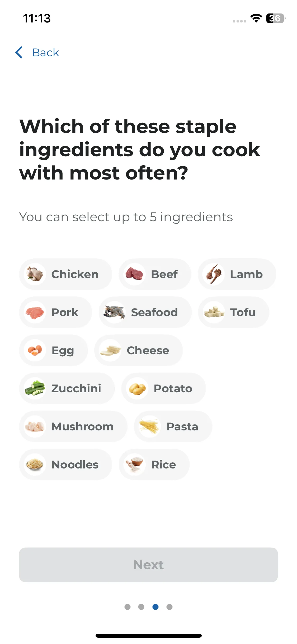Tap the spaghetti pasta icon

click(150, 426)
